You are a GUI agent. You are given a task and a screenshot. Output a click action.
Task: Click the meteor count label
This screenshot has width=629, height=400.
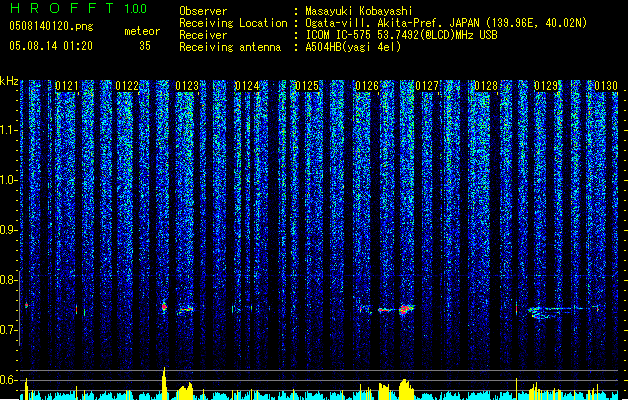(x=142, y=31)
